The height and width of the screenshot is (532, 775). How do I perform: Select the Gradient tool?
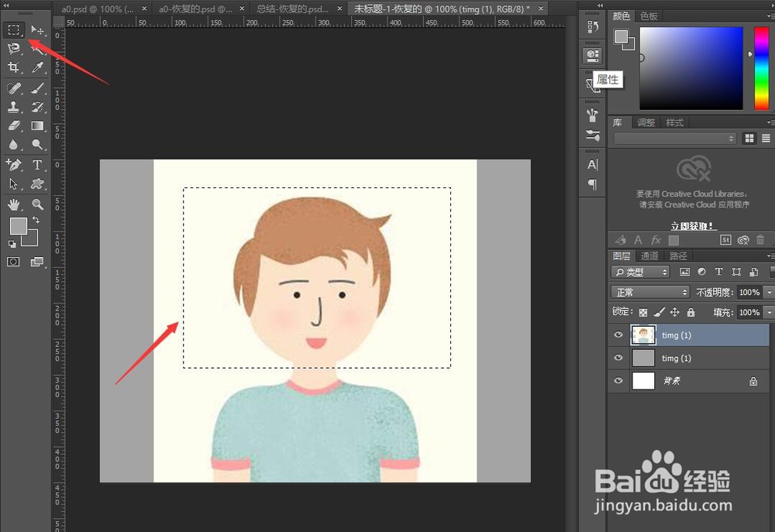tap(37, 125)
